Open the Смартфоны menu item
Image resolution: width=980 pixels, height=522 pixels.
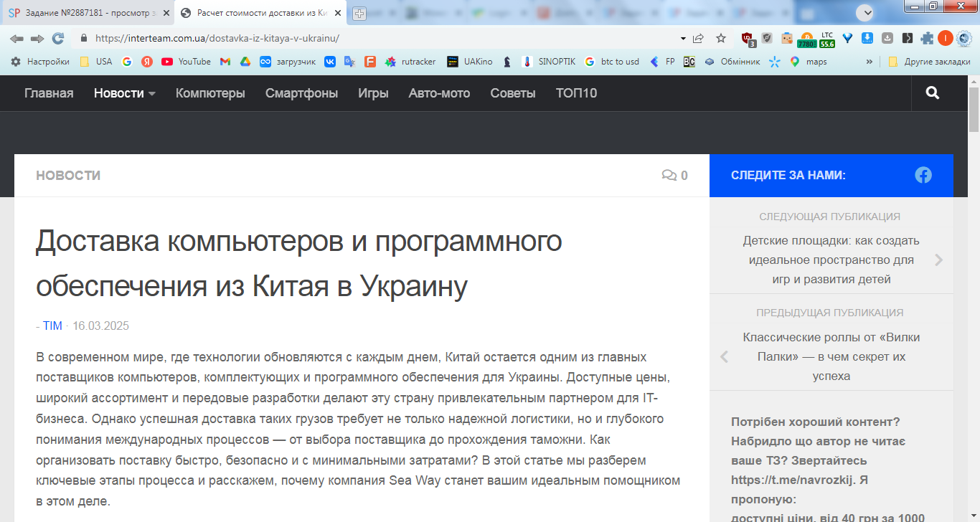click(x=302, y=93)
